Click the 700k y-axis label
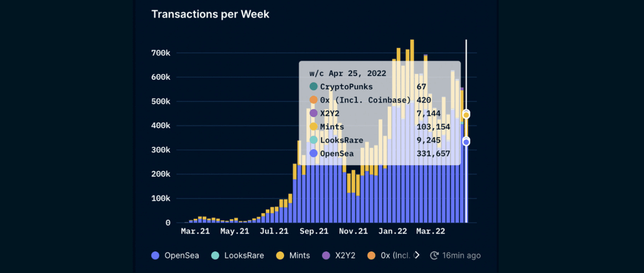The image size is (644, 273). [x=161, y=53]
